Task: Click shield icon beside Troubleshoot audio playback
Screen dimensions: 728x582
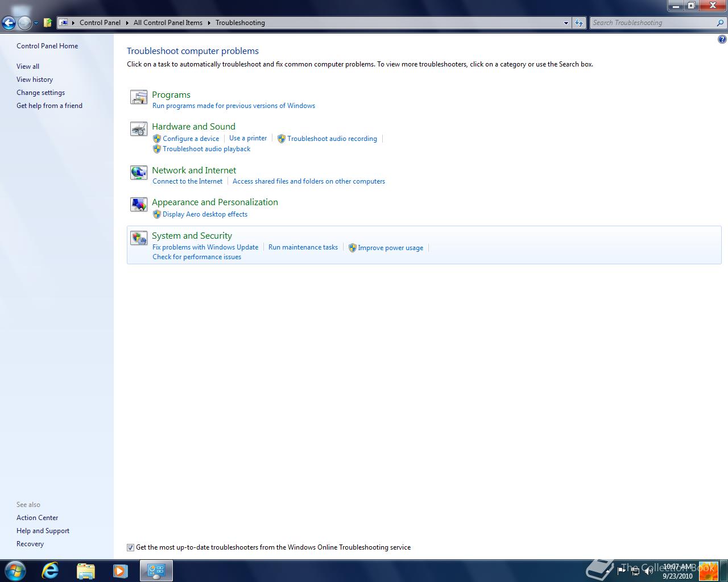Action: (157, 149)
